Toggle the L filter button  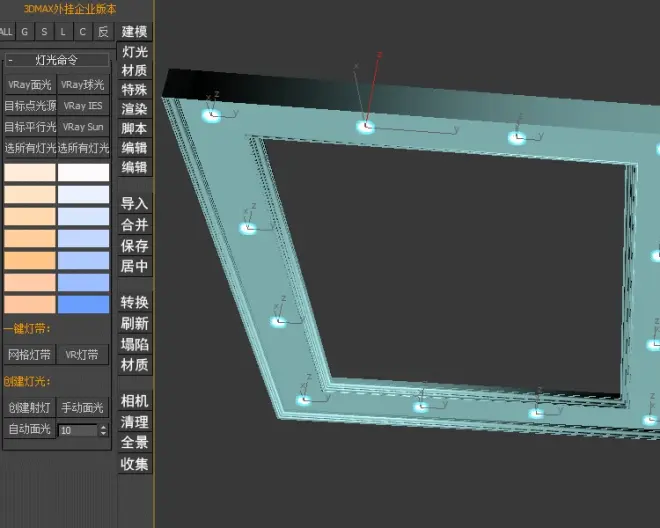click(x=63, y=32)
